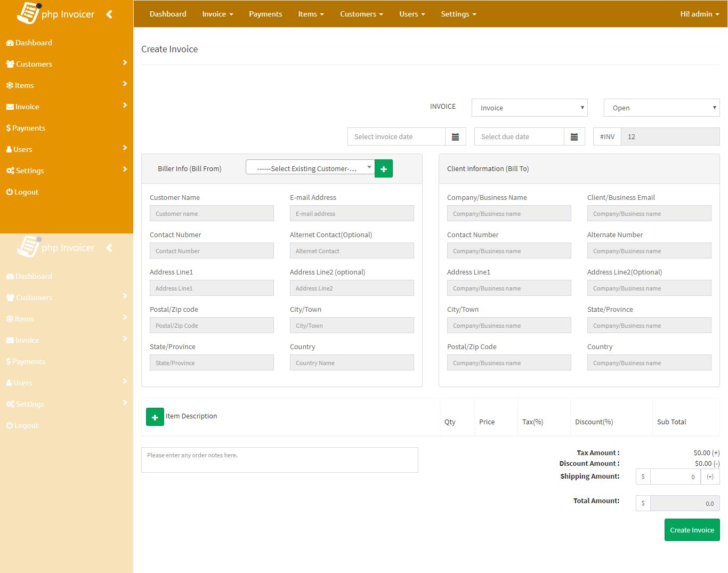Open the Invoice type dropdown
Screen dimensions: 728x573
pyautogui.click(x=529, y=108)
